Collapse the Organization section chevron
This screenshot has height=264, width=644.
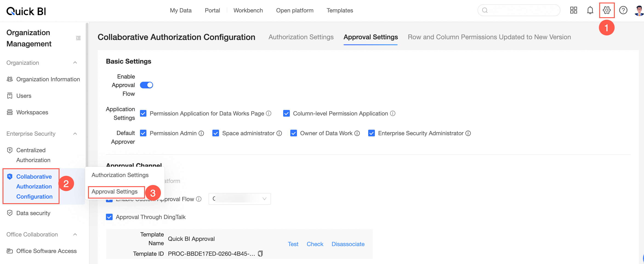(75, 63)
